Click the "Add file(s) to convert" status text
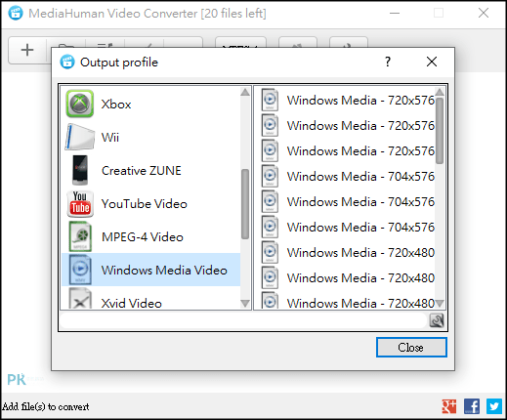Viewport: 507px width, 420px height. [46, 406]
